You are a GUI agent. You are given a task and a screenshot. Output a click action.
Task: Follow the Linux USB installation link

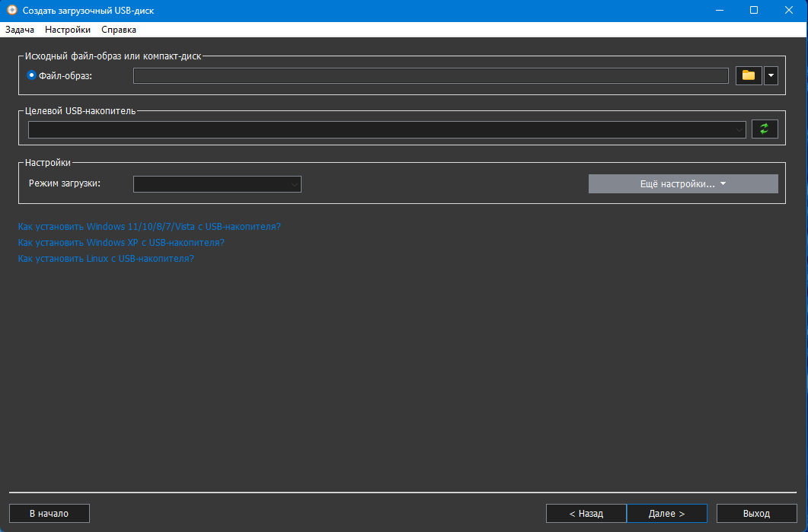coord(106,259)
